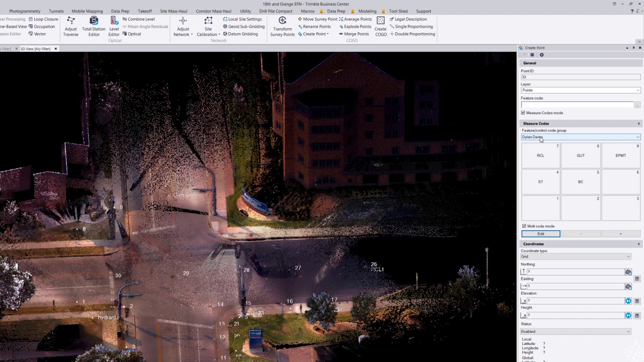Open the Drill Pile Compact tab

(x=276, y=11)
